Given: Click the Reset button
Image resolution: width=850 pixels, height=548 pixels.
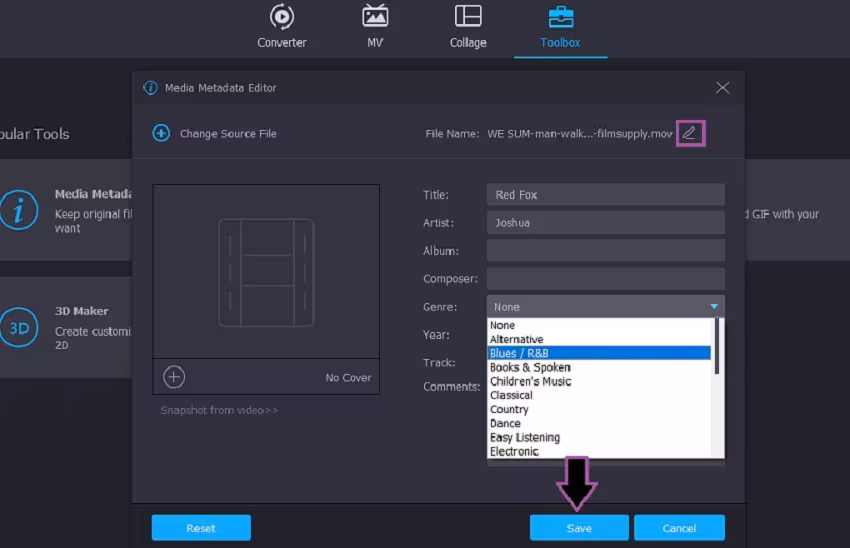Looking at the screenshot, I should (201, 528).
